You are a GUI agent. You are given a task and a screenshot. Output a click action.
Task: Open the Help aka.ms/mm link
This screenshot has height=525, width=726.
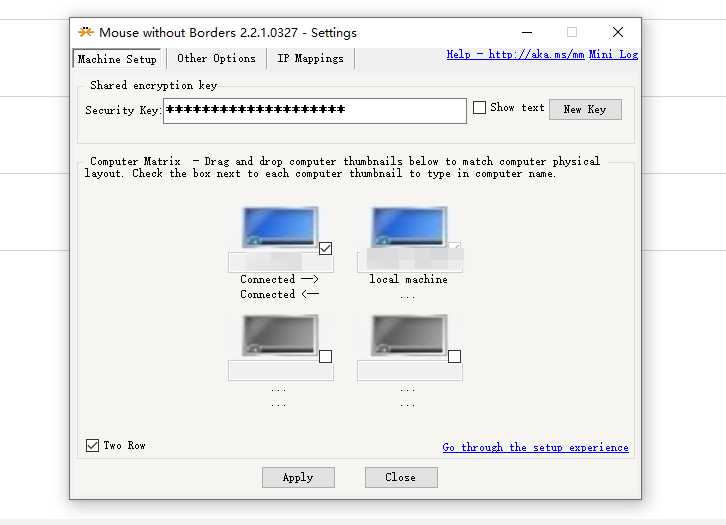(515, 55)
